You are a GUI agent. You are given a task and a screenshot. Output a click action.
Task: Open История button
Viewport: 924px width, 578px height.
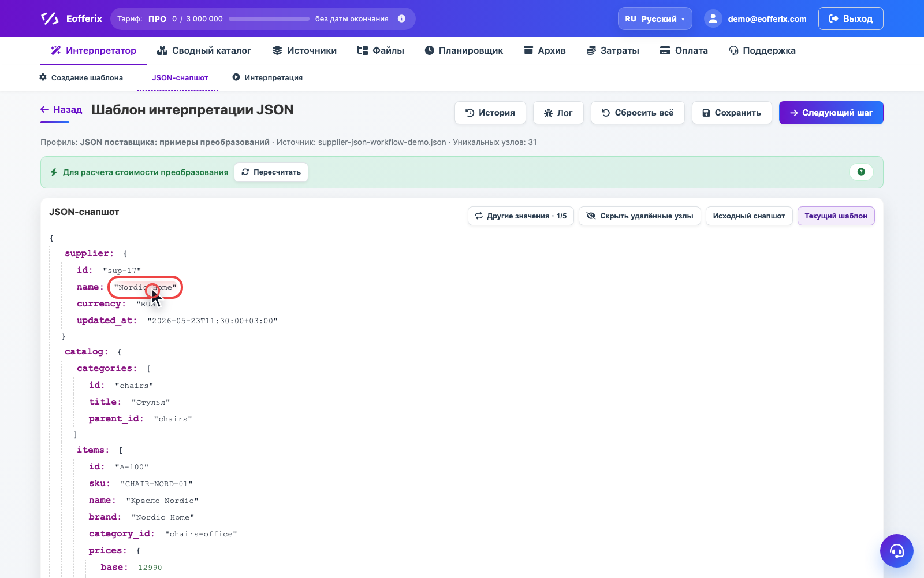490,113
